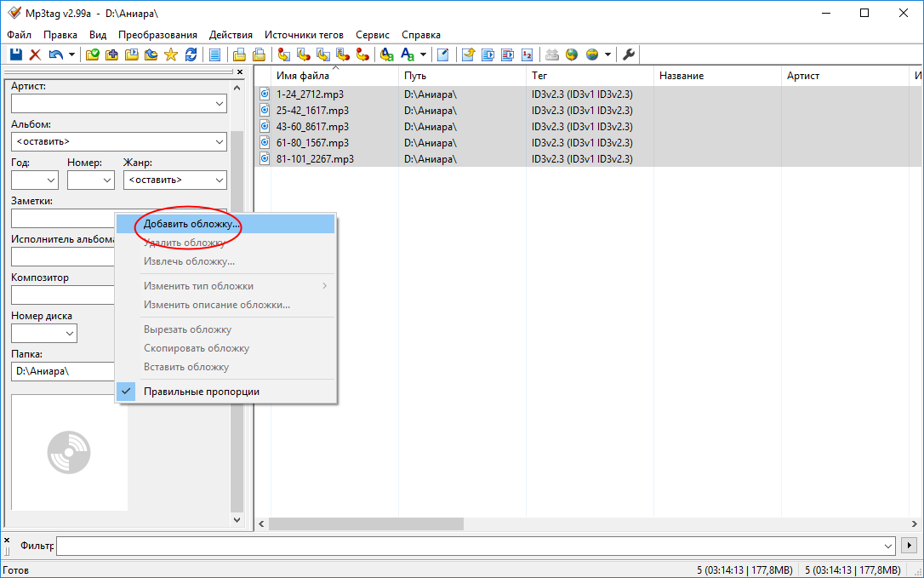
Task: Open the Источники тегов menu
Action: (x=304, y=35)
